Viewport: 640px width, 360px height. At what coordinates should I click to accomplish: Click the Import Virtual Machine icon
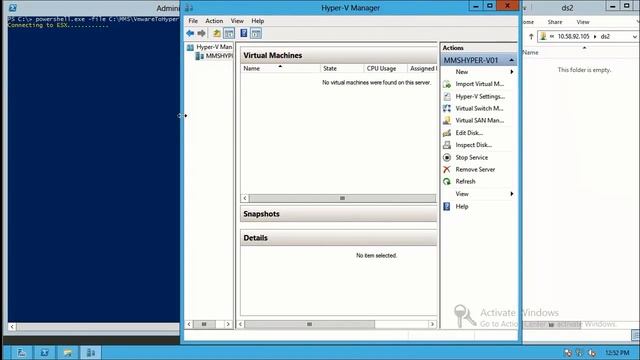tap(447, 84)
